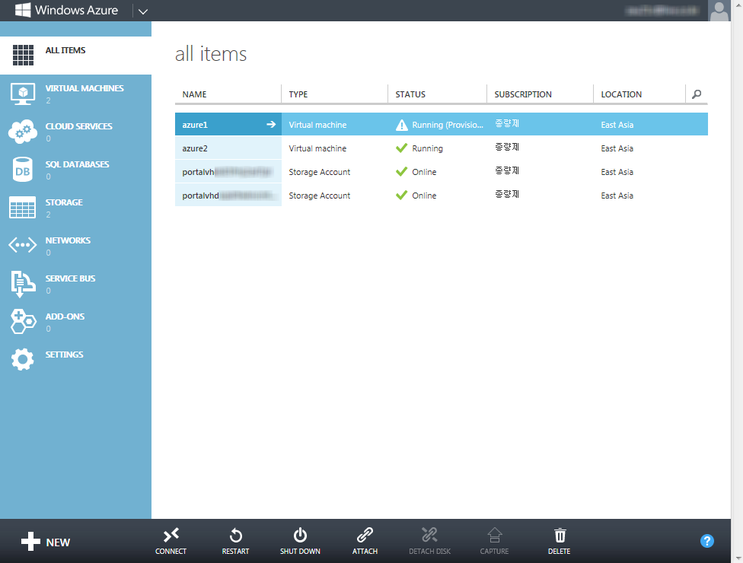Click the green check in the portalvh row
The height and width of the screenshot is (563, 743).
click(401, 171)
